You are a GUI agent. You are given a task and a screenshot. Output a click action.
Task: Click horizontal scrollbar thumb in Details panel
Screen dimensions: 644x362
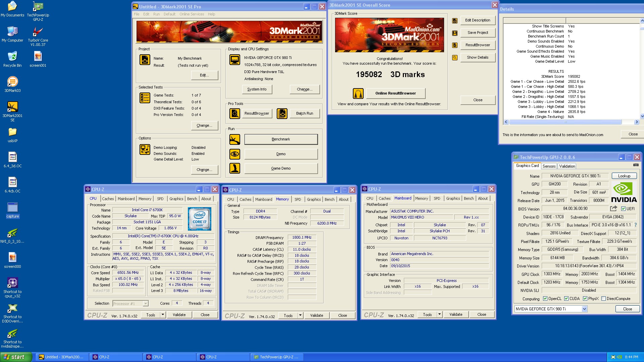coord(565,122)
